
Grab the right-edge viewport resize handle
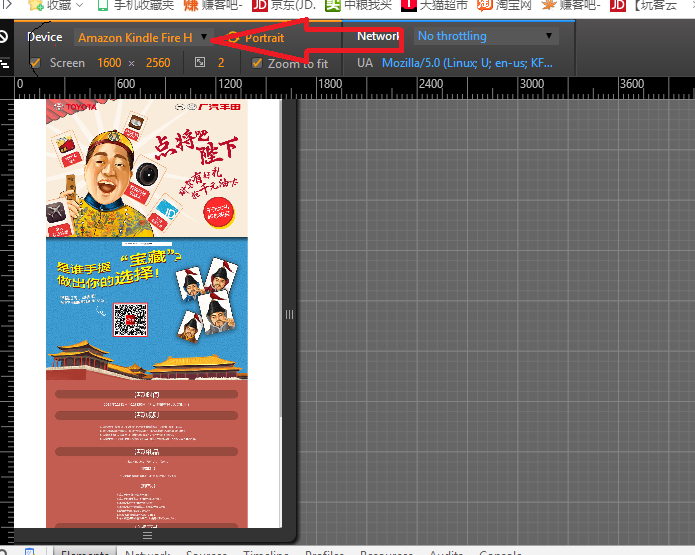[289, 314]
